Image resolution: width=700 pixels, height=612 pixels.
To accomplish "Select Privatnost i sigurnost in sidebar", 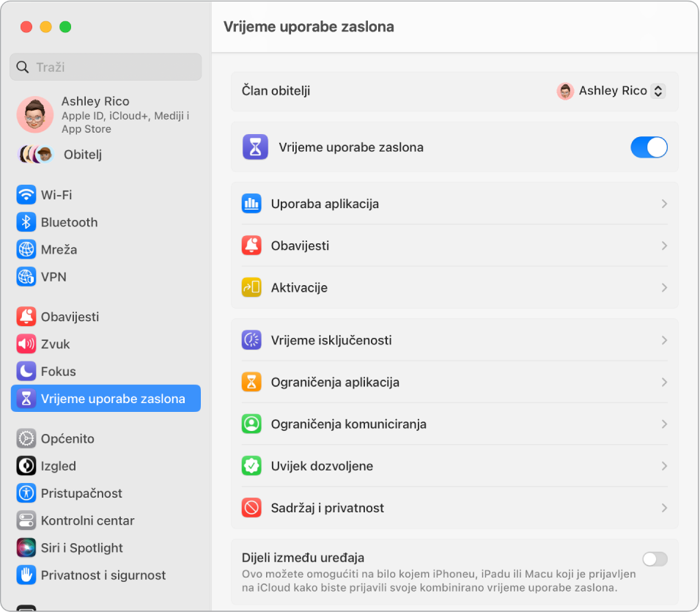I will pyautogui.click(x=103, y=575).
